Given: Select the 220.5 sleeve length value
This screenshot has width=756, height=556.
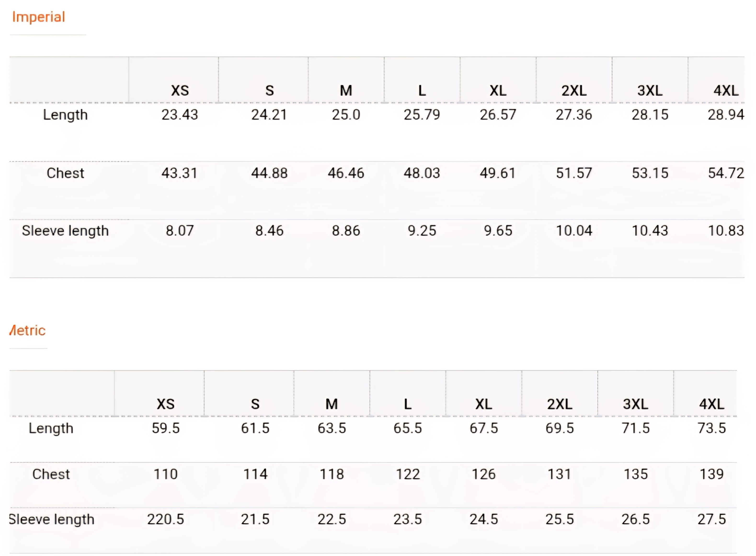Looking at the screenshot, I should tap(166, 519).
